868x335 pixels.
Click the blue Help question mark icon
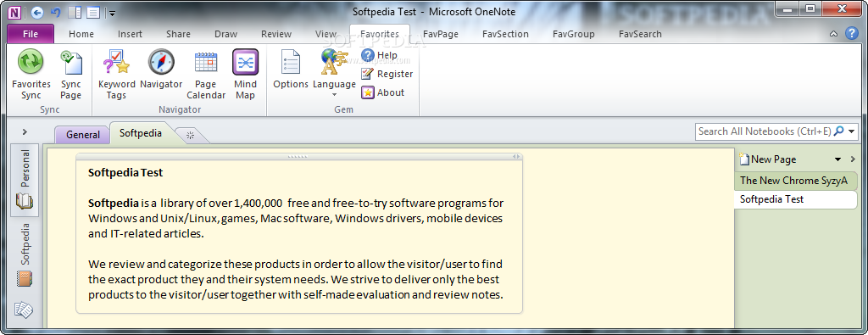851,34
